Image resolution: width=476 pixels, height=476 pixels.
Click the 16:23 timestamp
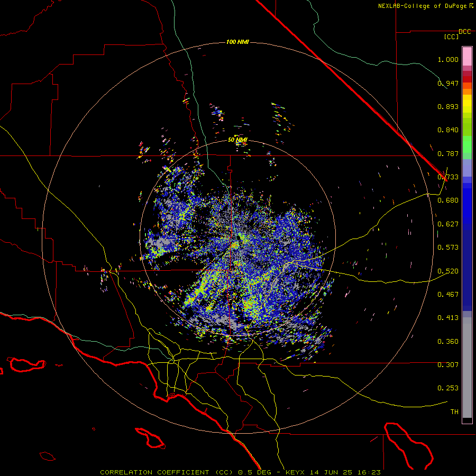click(369, 472)
